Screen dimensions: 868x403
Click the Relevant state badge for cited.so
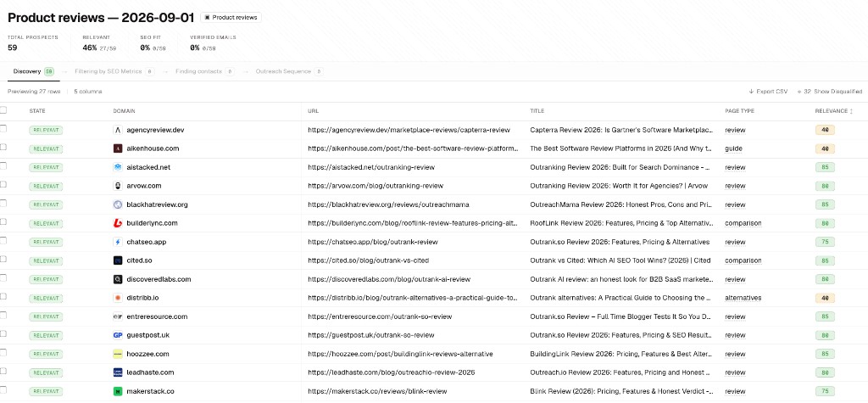coord(46,260)
